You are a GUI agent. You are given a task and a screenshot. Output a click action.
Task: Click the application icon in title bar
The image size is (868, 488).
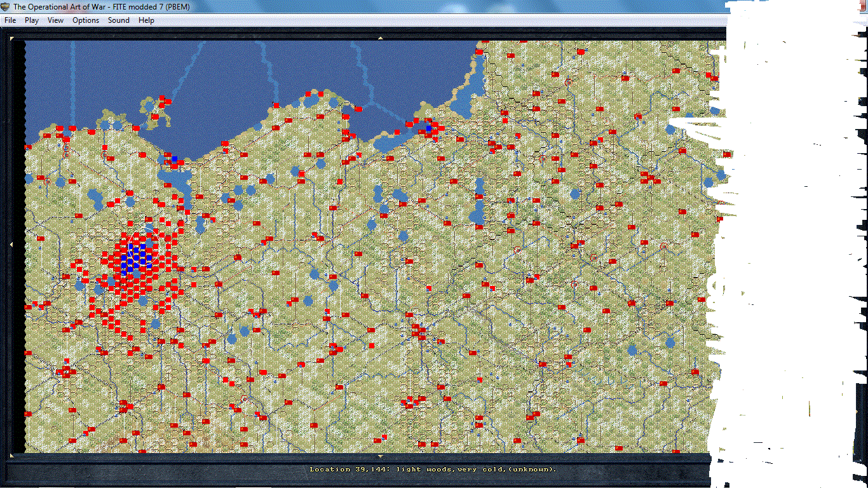pos(6,6)
